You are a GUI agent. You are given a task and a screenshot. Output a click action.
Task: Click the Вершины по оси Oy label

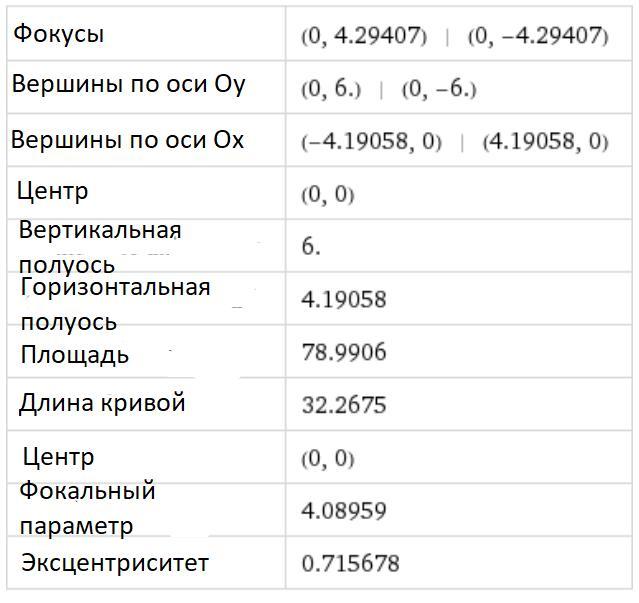click(128, 84)
